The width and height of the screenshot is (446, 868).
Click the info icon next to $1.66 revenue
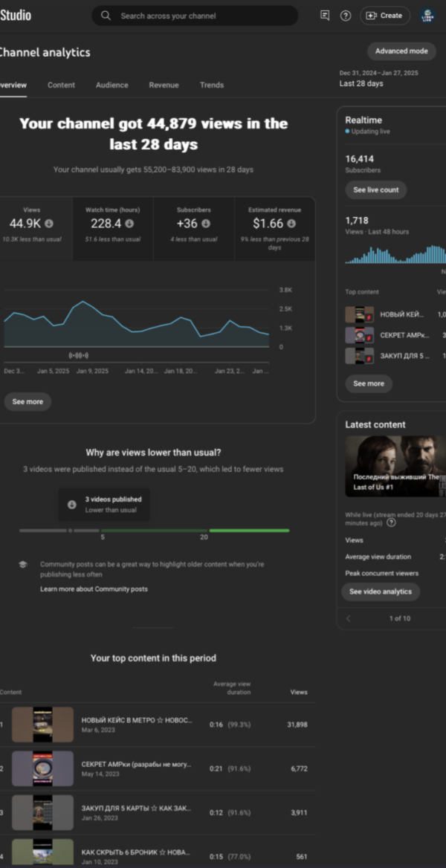click(292, 223)
